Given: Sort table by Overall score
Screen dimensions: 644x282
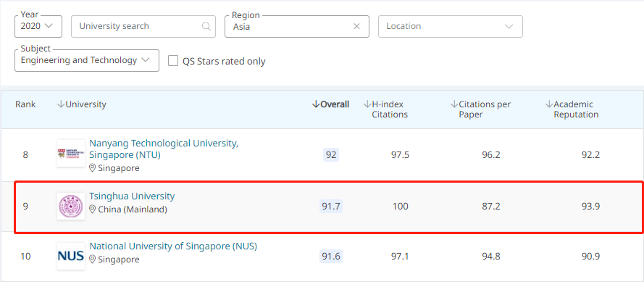Looking at the screenshot, I should click(x=330, y=104).
